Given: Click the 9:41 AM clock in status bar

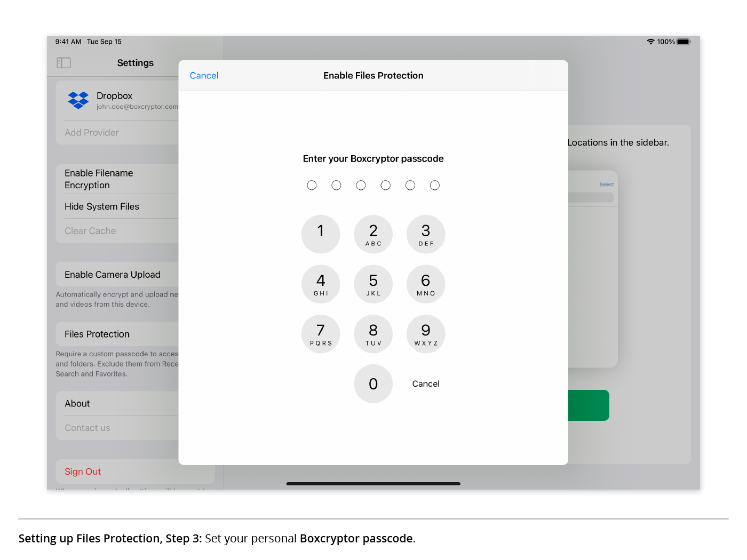Looking at the screenshot, I should pos(68,42).
